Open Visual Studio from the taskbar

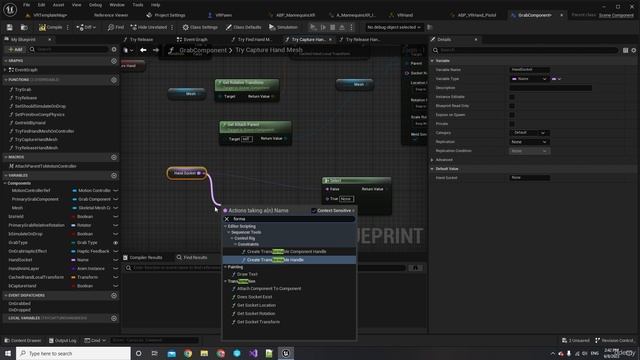[x=253, y=353]
